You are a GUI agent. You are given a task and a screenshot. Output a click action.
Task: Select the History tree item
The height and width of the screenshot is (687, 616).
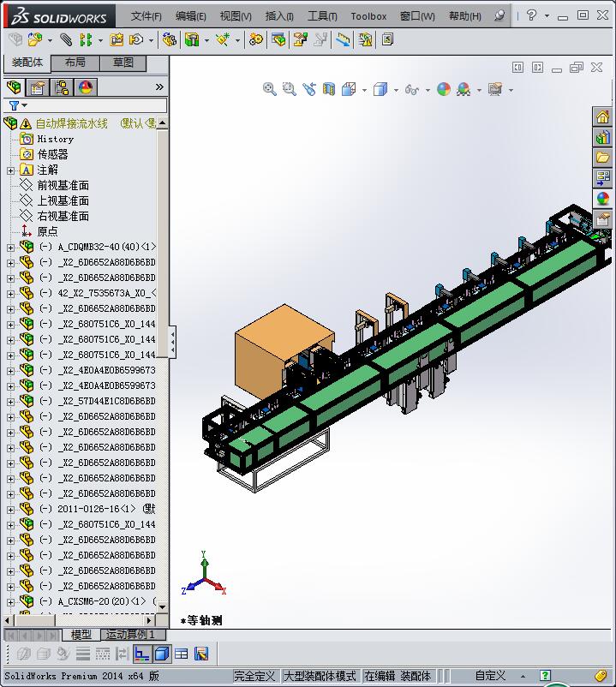point(55,139)
